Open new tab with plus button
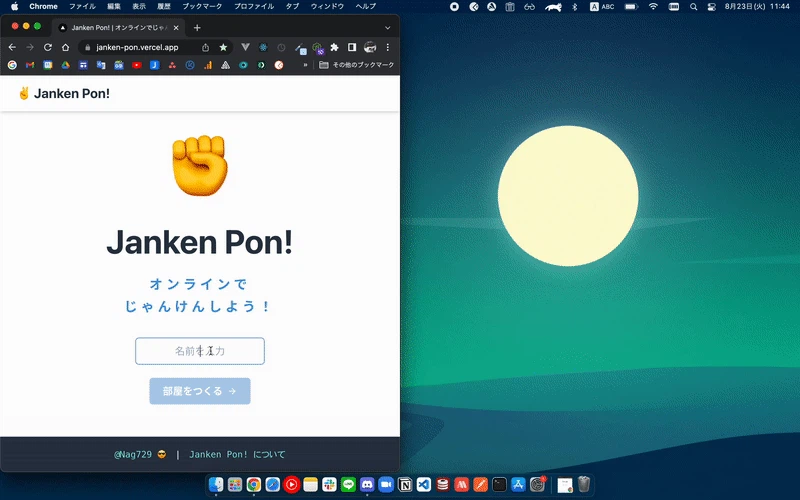 (197, 28)
